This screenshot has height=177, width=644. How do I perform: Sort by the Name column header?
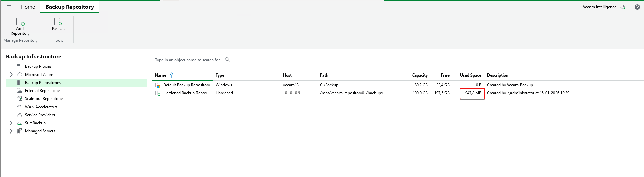tap(160, 75)
